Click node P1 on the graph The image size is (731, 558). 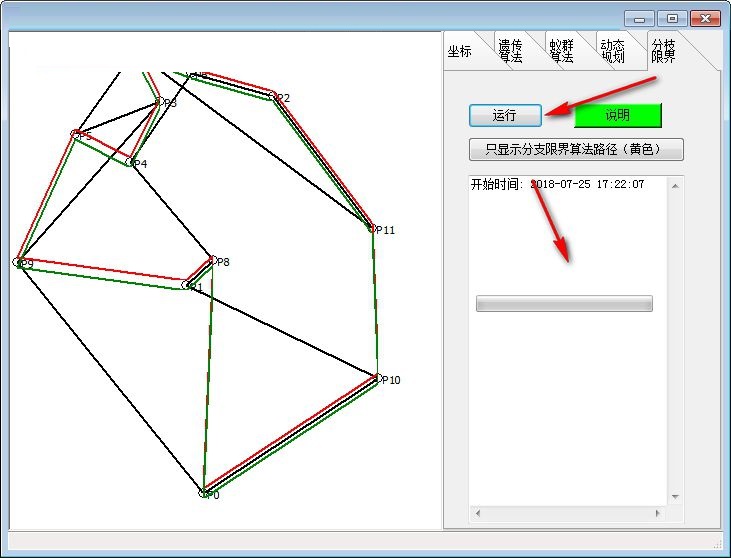186,285
